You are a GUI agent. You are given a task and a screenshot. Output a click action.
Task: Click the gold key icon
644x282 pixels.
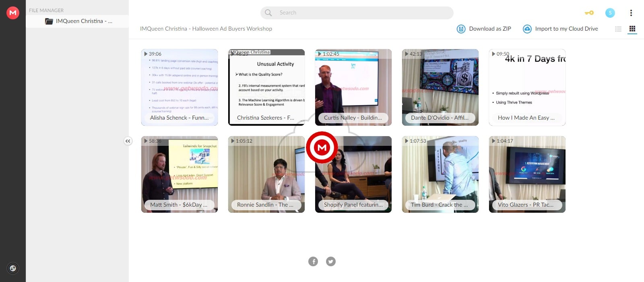point(589,13)
